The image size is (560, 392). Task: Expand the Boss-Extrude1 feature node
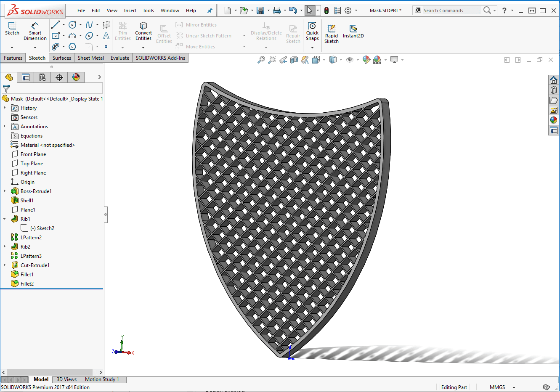coord(5,191)
